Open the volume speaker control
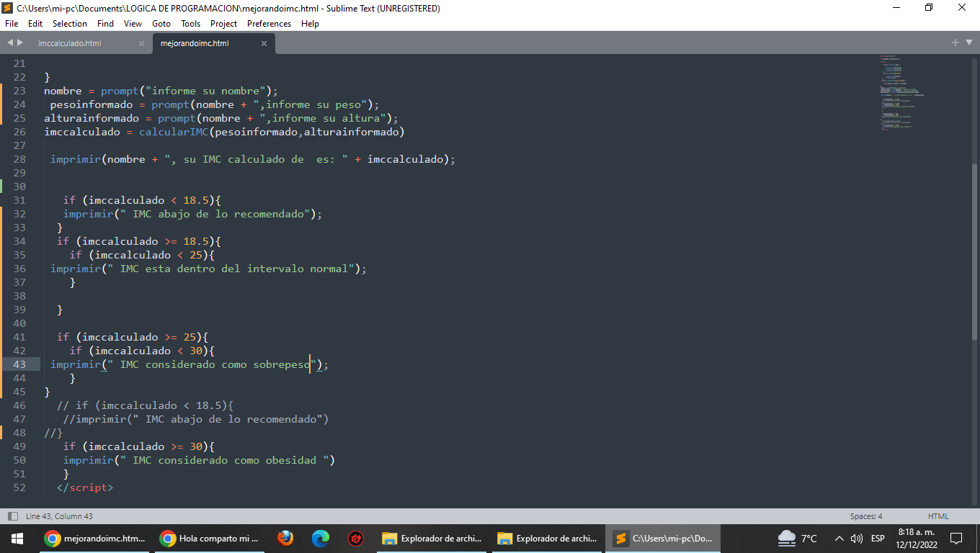The image size is (980, 553). (x=856, y=539)
